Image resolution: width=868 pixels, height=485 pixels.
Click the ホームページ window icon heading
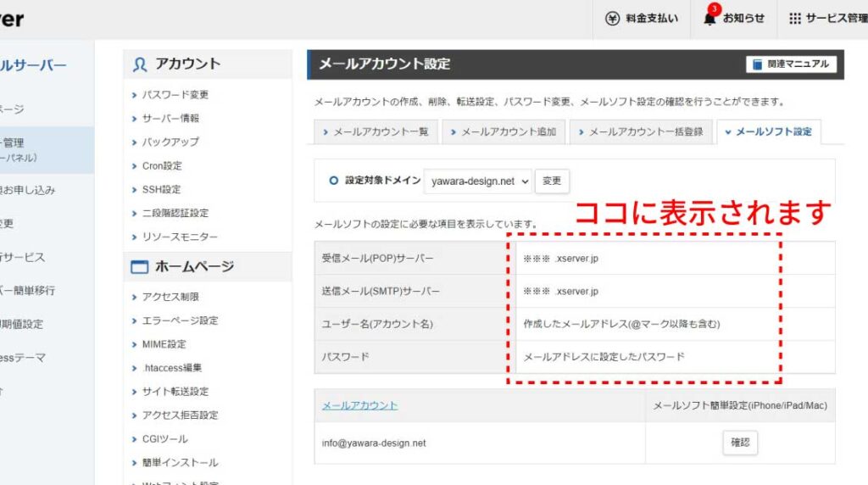(x=140, y=267)
